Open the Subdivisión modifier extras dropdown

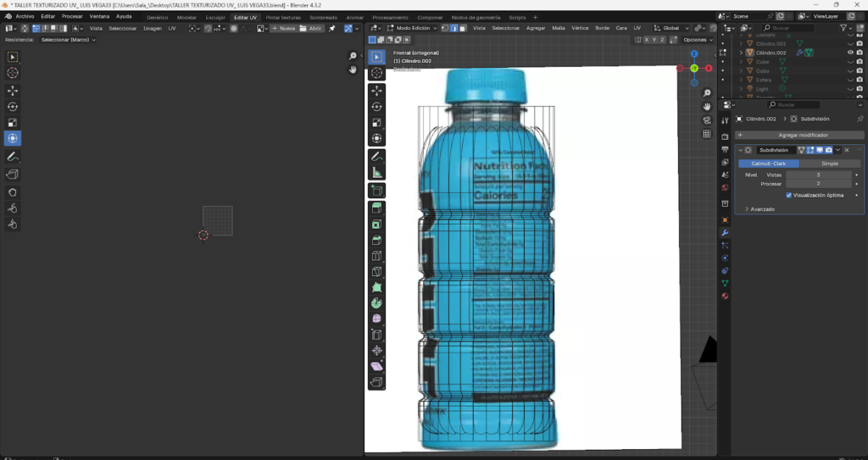click(x=838, y=150)
